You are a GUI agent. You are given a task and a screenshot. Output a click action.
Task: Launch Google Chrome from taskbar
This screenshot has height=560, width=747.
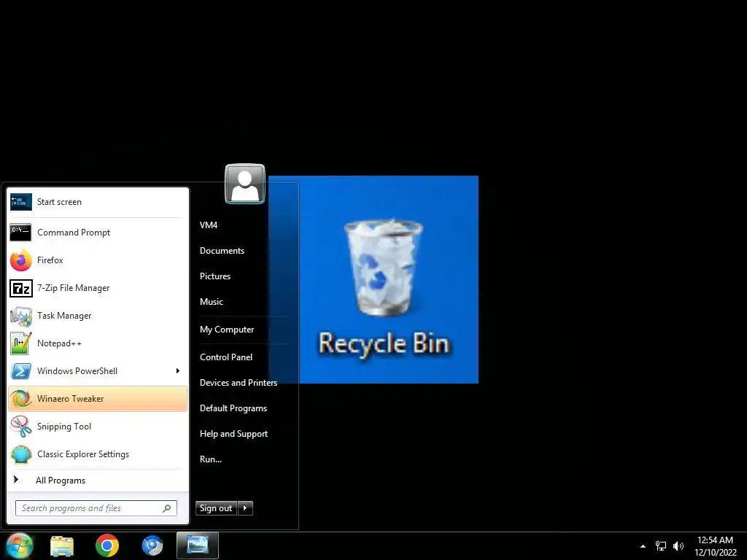click(107, 545)
